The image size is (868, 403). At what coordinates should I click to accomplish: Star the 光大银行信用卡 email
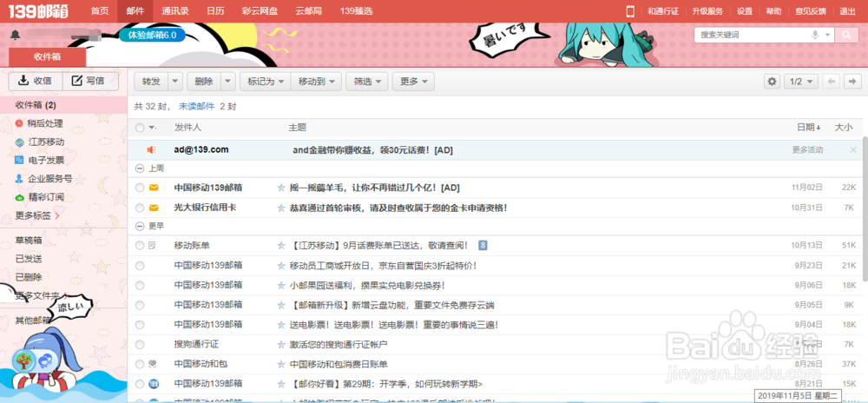coord(281,208)
